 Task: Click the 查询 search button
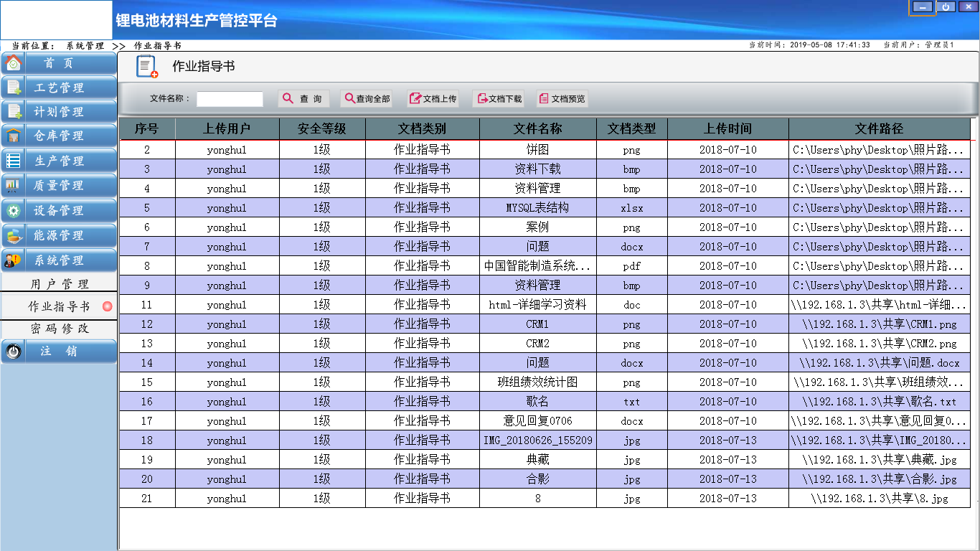point(303,99)
